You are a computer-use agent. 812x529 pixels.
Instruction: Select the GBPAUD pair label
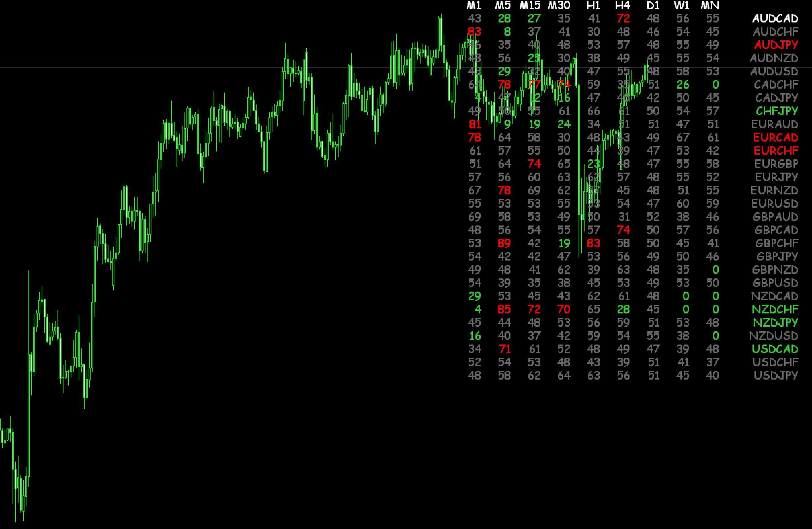pyautogui.click(x=775, y=217)
